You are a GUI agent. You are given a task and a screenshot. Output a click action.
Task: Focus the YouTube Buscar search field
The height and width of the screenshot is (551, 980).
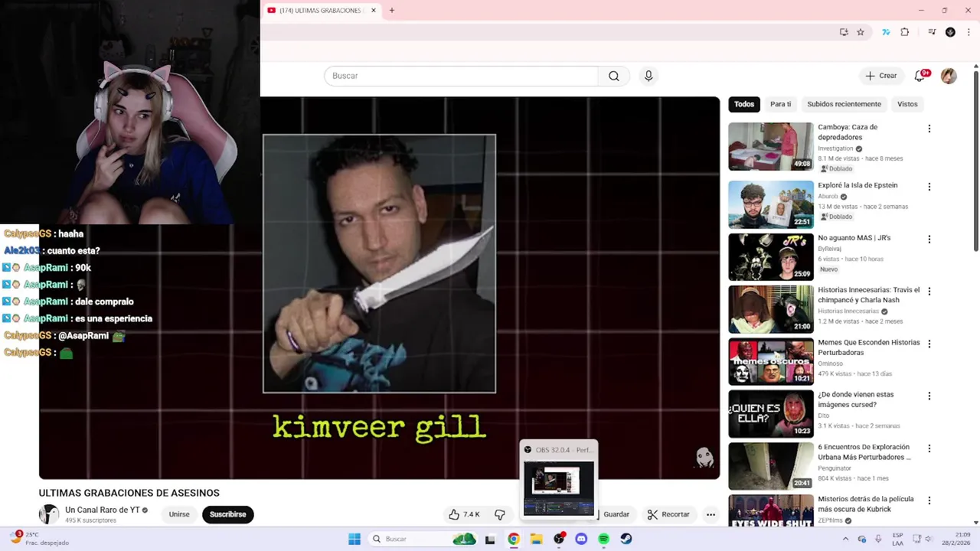tap(461, 76)
